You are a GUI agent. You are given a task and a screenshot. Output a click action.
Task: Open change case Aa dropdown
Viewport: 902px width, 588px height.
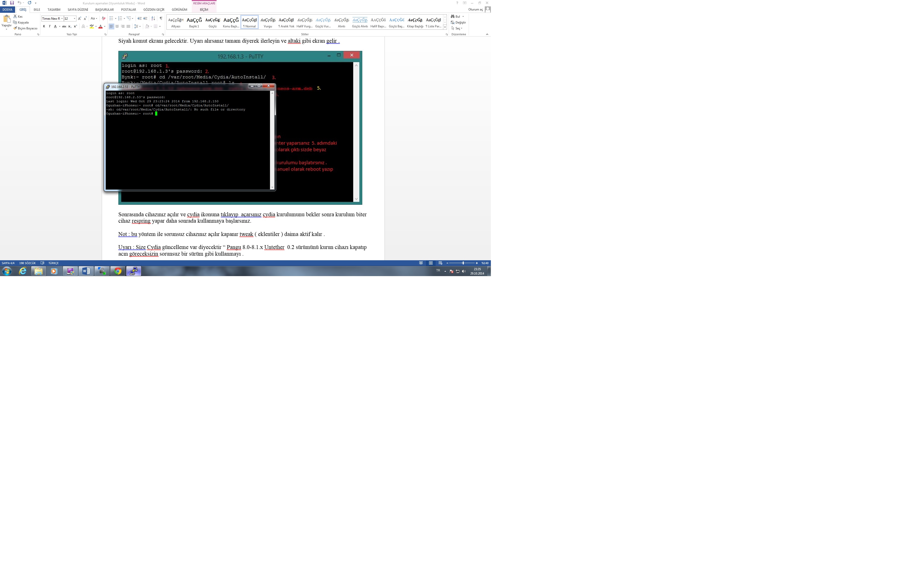[94, 19]
